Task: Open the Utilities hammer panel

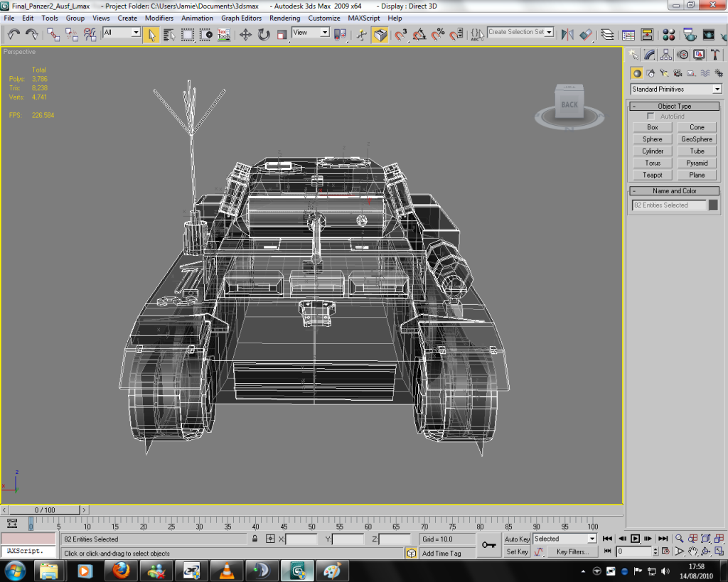Action: click(716, 55)
